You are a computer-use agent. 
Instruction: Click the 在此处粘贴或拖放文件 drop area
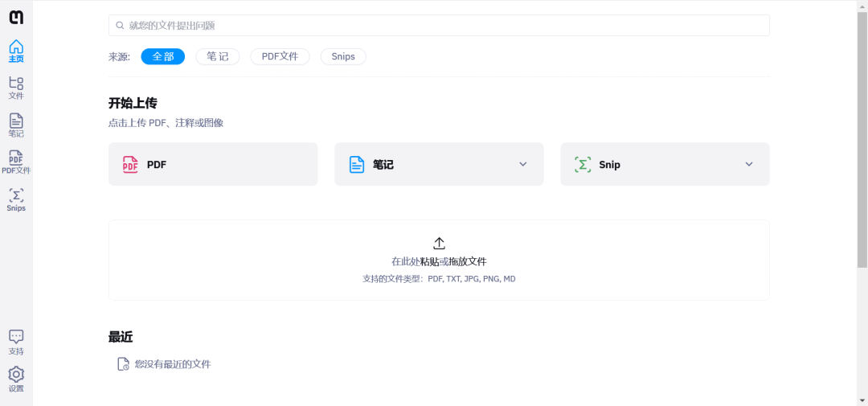coord(439,261)
